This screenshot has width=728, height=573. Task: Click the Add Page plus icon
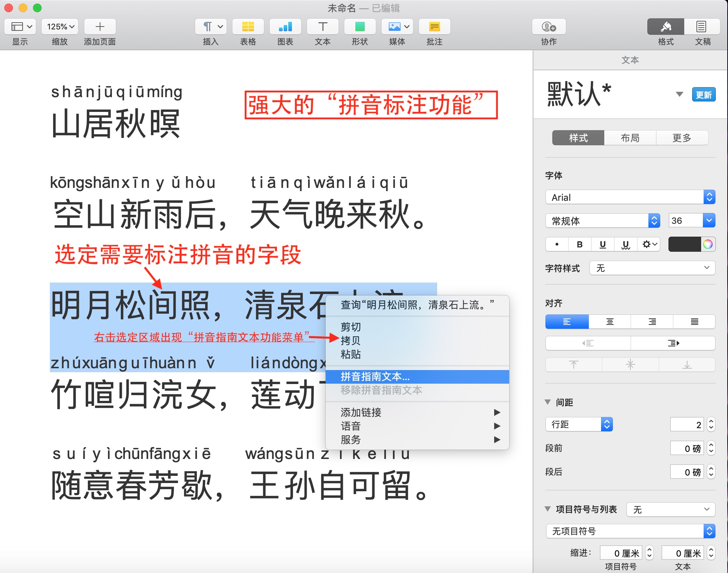[x=100, y=27]
